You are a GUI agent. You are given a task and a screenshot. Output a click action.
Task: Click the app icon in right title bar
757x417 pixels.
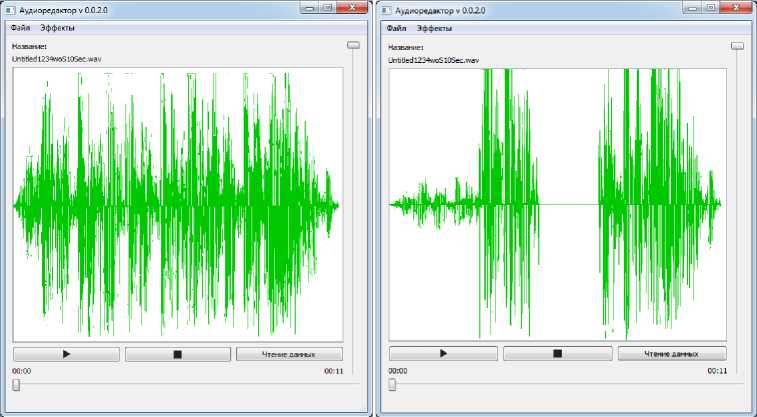point(388,8)
